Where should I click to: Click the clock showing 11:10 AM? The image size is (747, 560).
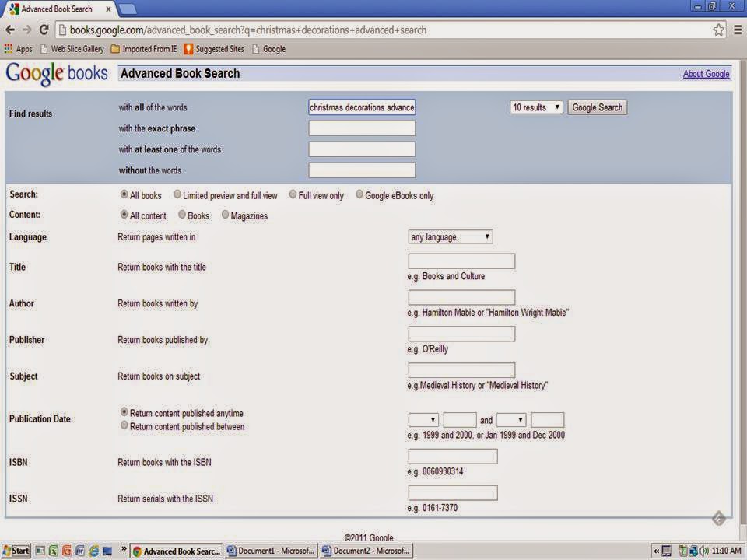(x=726, y=551)
